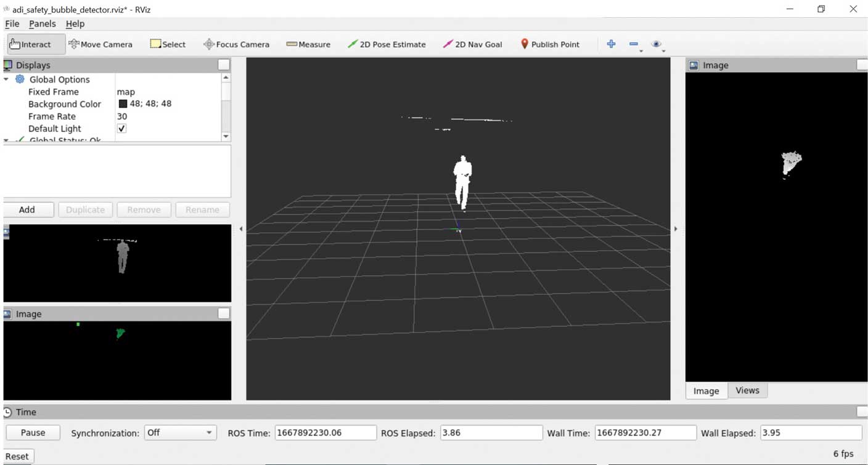Pick the Focus Camera tool
The height and width of the screenshot is (465, 868).
coord(236,44)
